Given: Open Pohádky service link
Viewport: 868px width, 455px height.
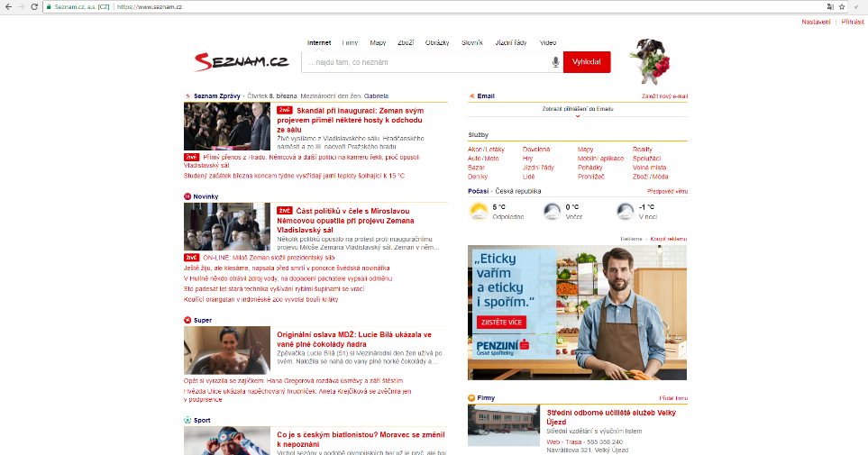Looking at the screenshot, I should coord(590,168).
